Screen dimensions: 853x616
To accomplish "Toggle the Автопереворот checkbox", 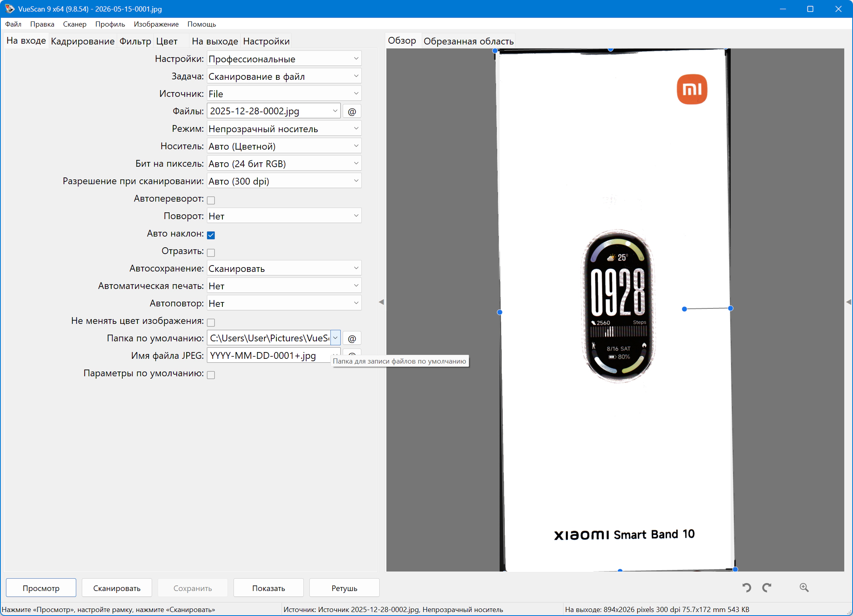I will click(x=211, y=200).
